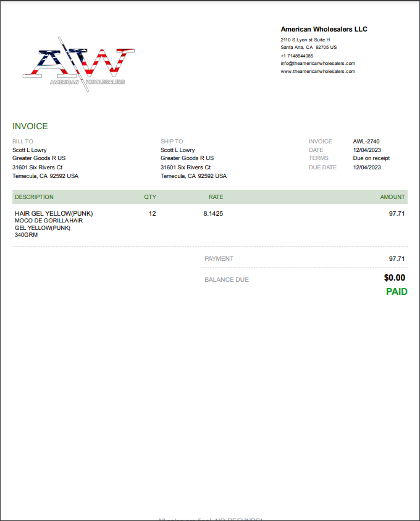Select the 97.71 amount in the item row

397,213
